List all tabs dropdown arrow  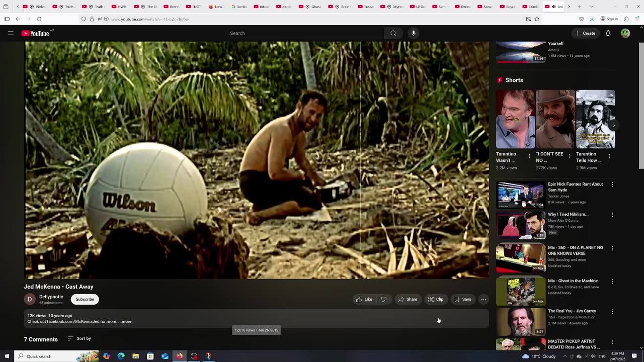click(591, 7)
